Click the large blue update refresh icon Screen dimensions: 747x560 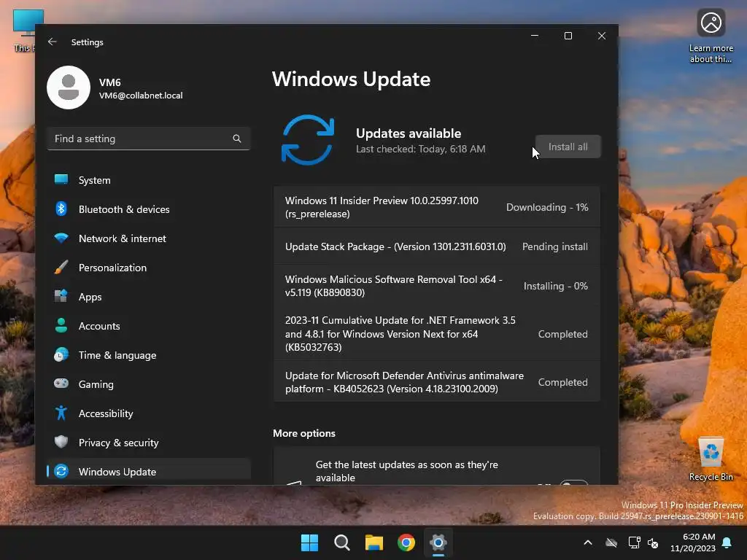click(308, 140)
